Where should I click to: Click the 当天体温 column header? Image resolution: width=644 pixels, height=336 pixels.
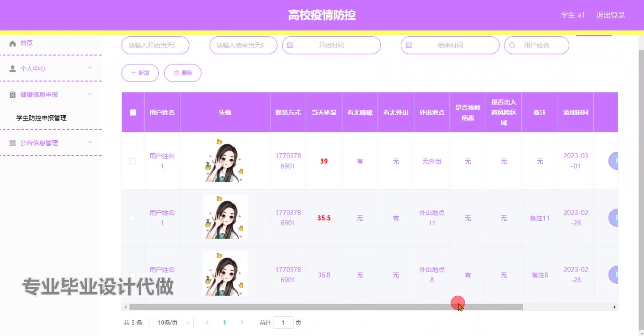(324, 113)
